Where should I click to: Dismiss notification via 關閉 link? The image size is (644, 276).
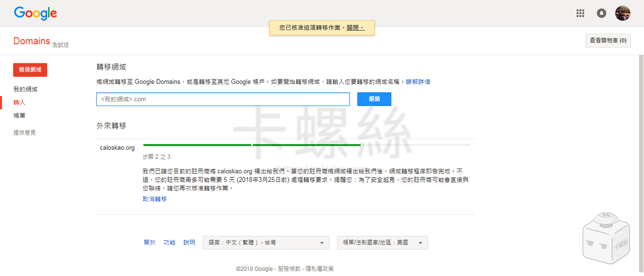coord(354,28)
